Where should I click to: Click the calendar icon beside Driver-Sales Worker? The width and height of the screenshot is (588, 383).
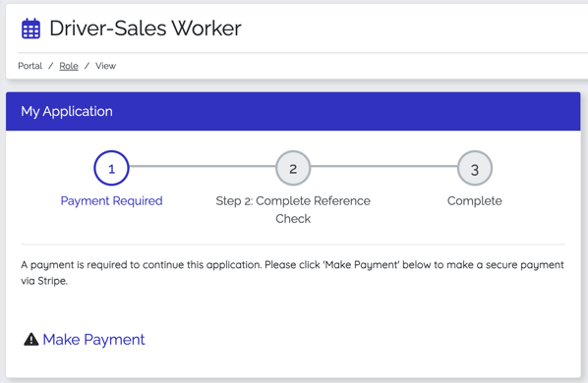tap(30, 28)
